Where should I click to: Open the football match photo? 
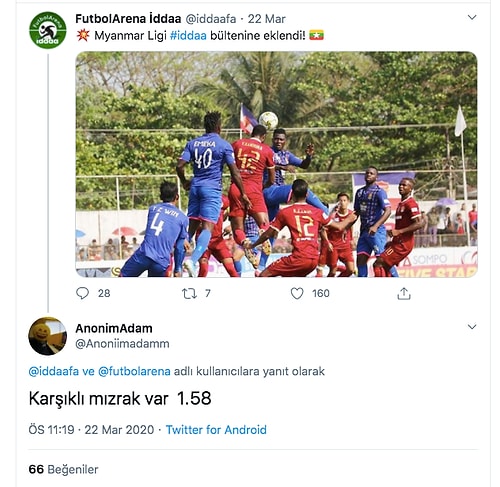pyautogui.click(x=276, y=164)
